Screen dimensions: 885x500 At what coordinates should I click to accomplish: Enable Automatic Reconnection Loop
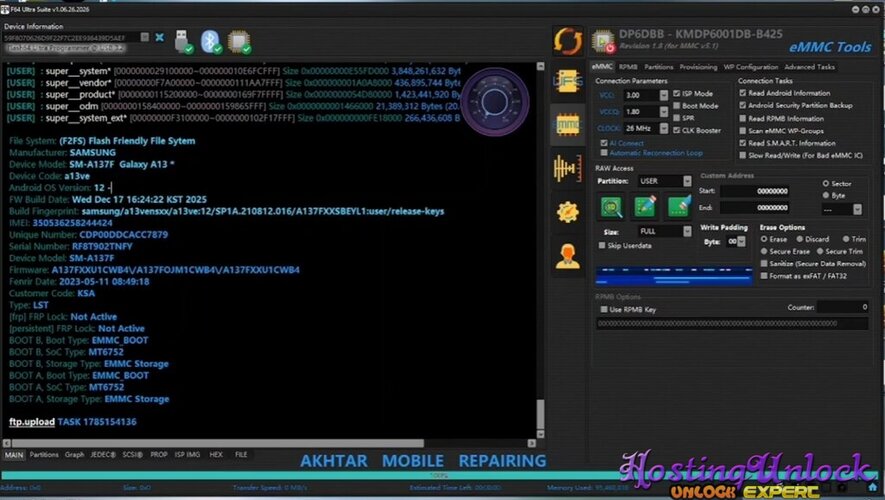604,153
